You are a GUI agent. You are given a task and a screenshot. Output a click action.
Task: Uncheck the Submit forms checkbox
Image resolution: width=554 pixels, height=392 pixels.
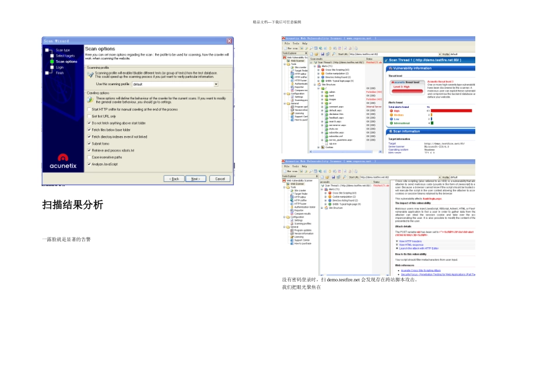point(89,143)
